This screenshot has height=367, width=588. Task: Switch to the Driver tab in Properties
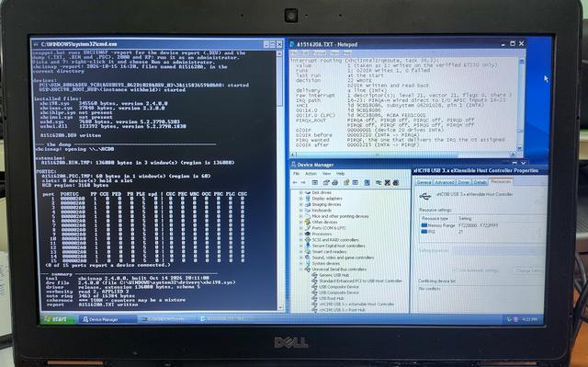pos(463,182)
